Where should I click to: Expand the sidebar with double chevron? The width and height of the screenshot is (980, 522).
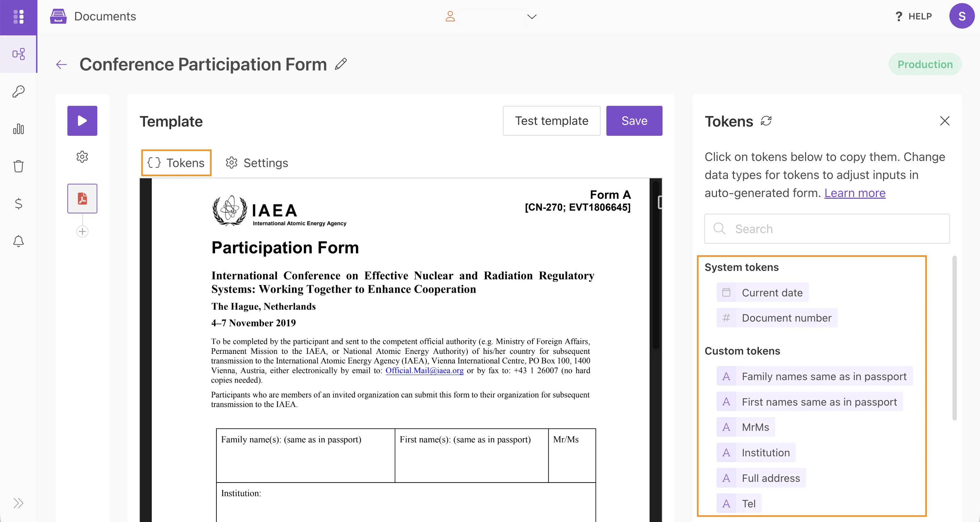(19, 503)
